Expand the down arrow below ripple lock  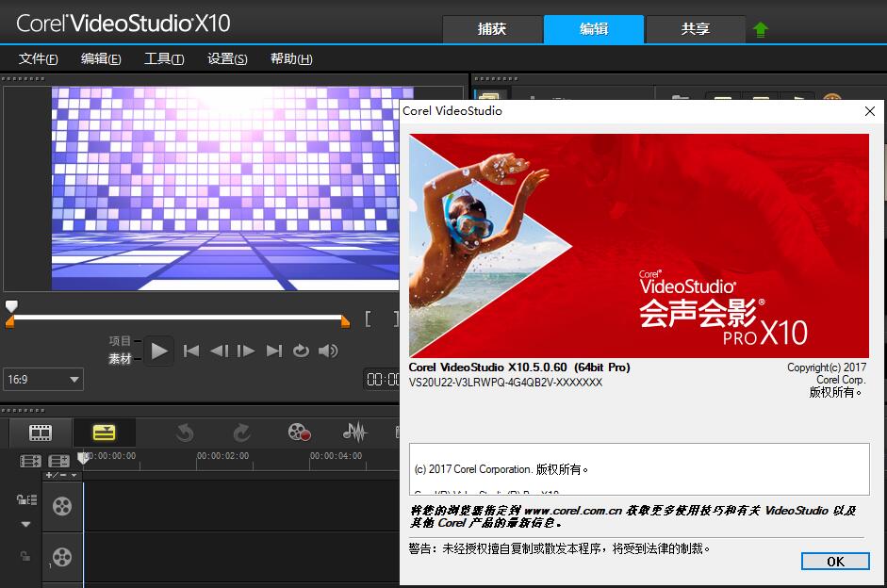pos(25,524)
